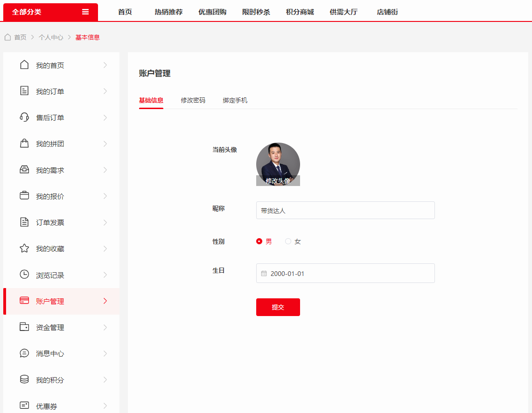Click the headset icon for 售后订单
The width and height of the screenshot is (532, 413).
tap(24, 117)
